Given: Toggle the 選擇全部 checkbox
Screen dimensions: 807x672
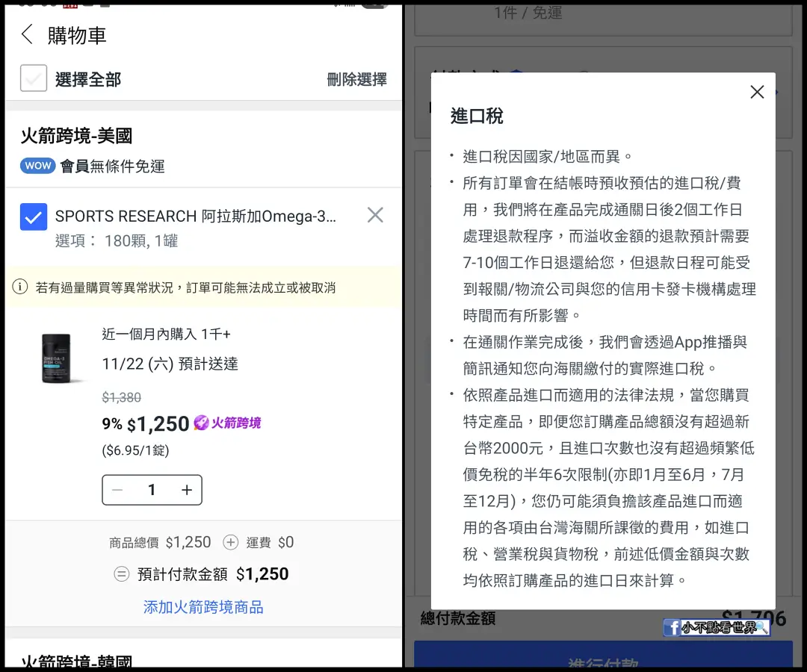Looking at the screenshot, I should 34,78.
